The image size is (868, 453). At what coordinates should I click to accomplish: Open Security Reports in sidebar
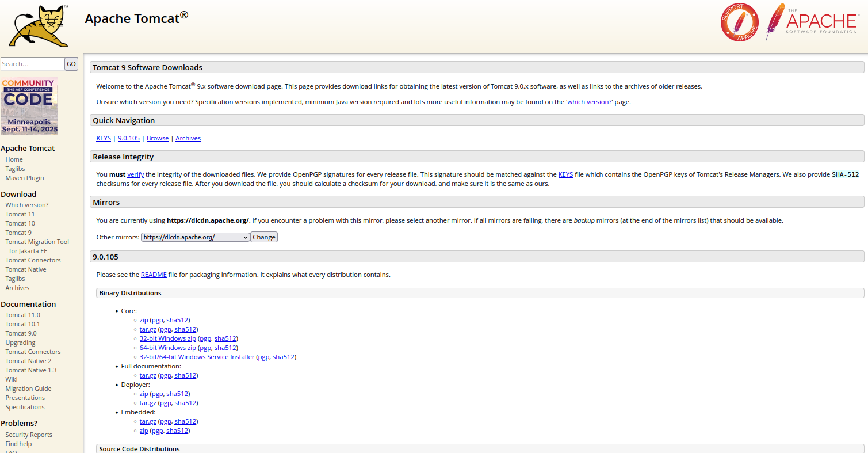[29, 435]
